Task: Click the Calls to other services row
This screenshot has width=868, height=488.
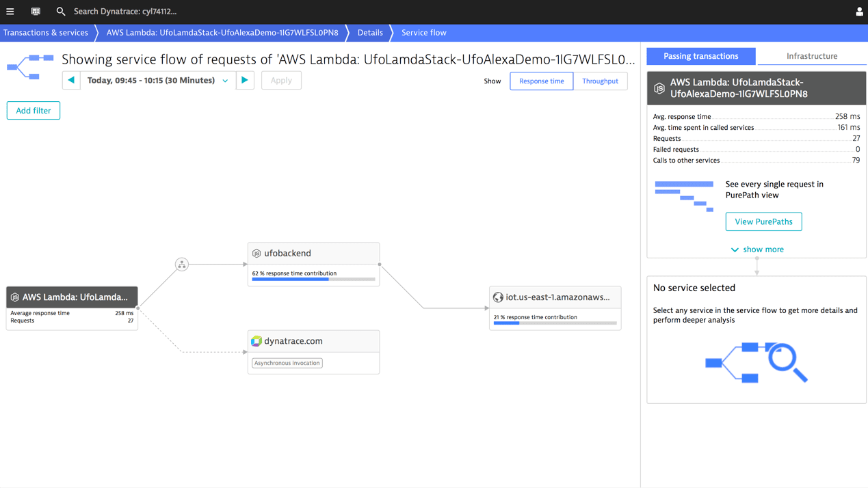Action: click(x=757, y=161)
